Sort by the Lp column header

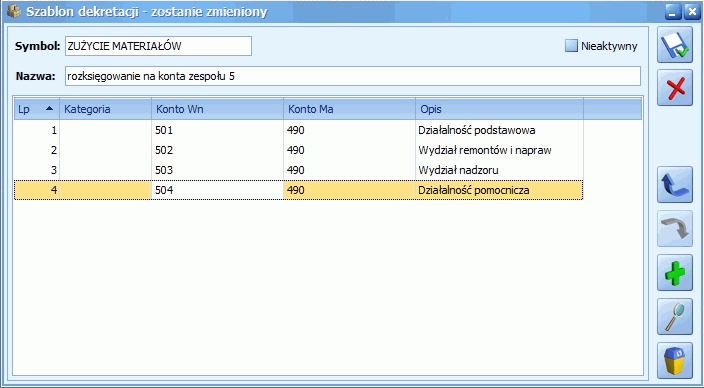point(37,109)
